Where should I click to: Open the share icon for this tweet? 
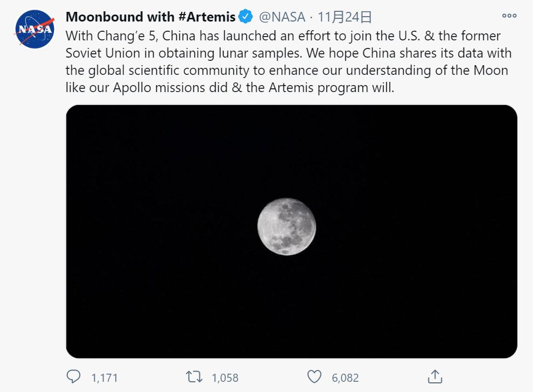435,376
